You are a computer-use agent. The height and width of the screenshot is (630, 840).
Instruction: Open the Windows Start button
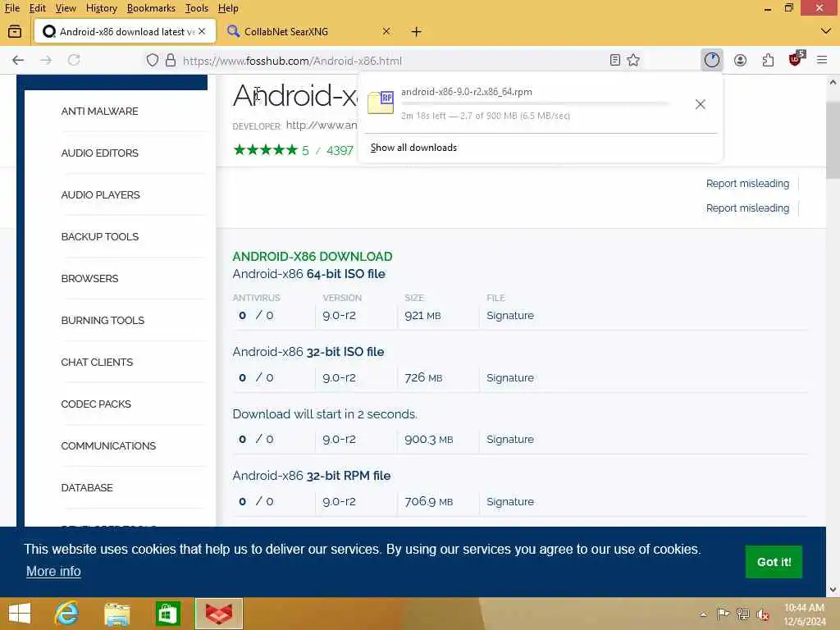pos(20,614)
